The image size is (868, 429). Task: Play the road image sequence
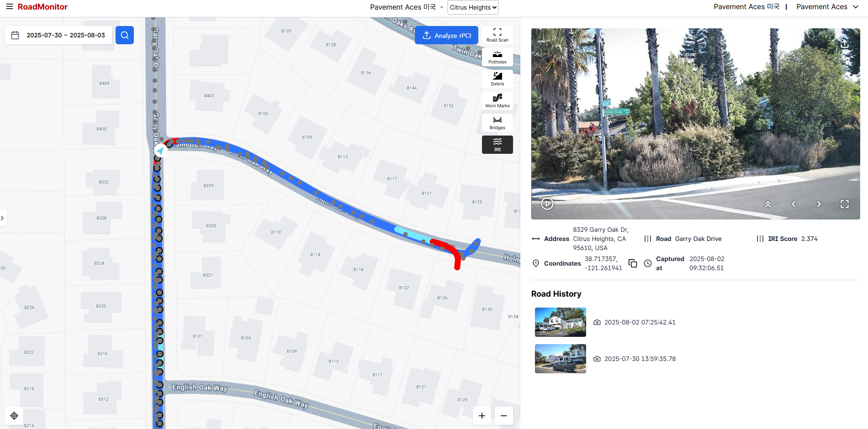click(x=547, y=204)
